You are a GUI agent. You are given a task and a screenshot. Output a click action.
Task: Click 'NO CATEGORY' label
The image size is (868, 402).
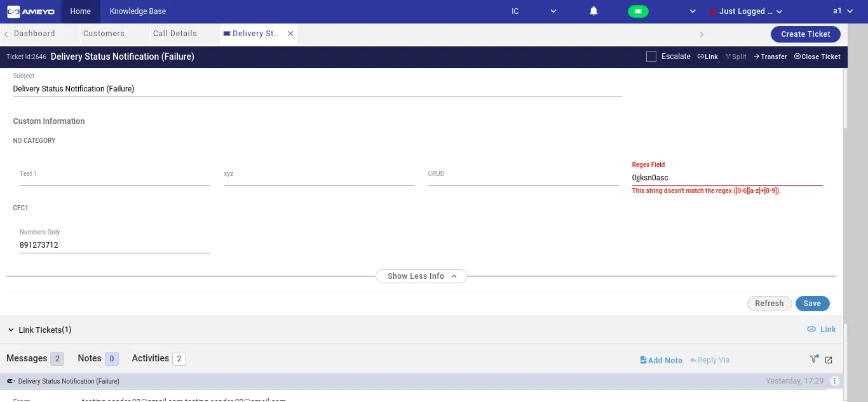34,141
